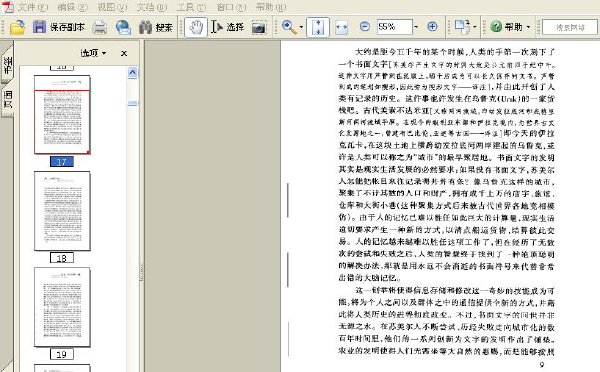This screenshot has height=372, width=600.
Task: Switch to the 页面 pages side tab
Action: (x=7, y=99)
